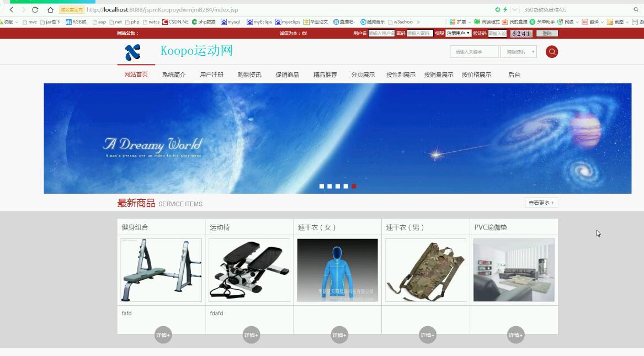Open the 按价格展示 nav item
This screenshot has width=644, height=356.
(x=476, y=75)
